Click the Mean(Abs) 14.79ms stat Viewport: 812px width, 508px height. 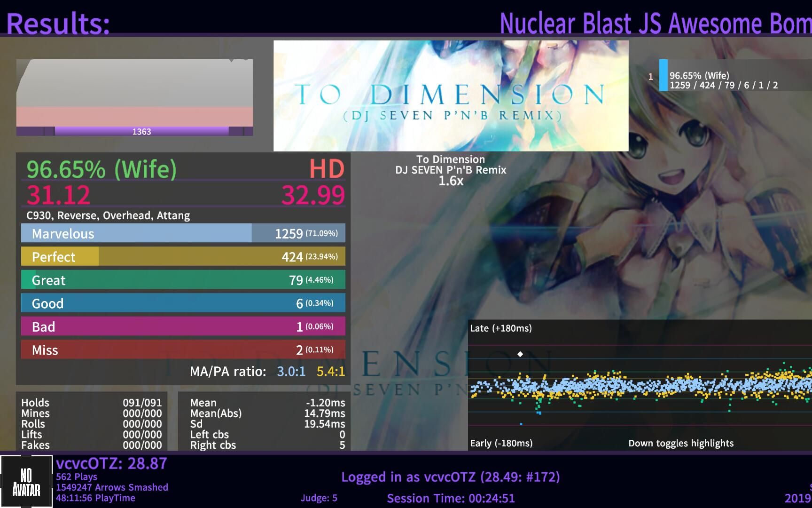click(x=267, y=413)
